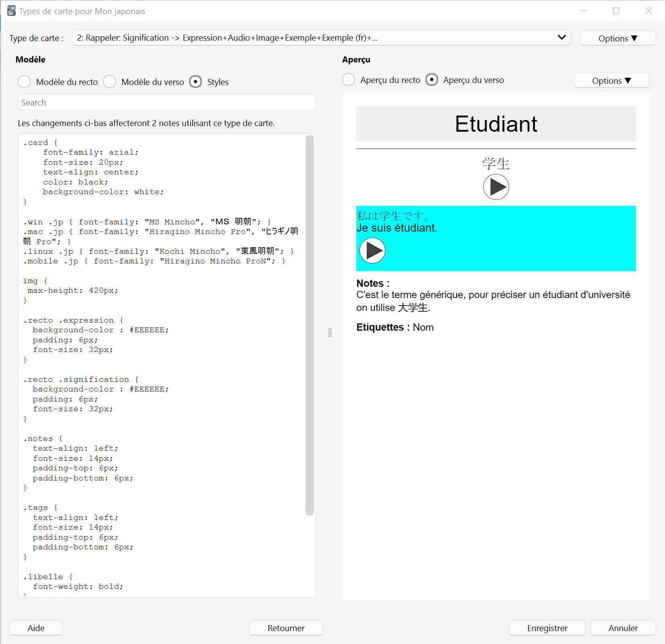Click the Anki icon in title bar
Viewport: 665px width, 644px height.
pos(11,11)
